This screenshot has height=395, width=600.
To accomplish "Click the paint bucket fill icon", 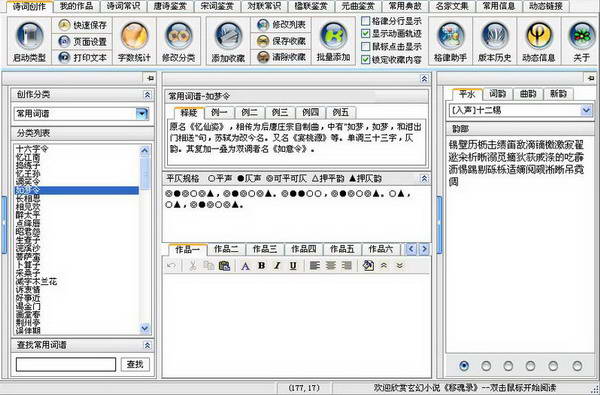I will (368, 266).
